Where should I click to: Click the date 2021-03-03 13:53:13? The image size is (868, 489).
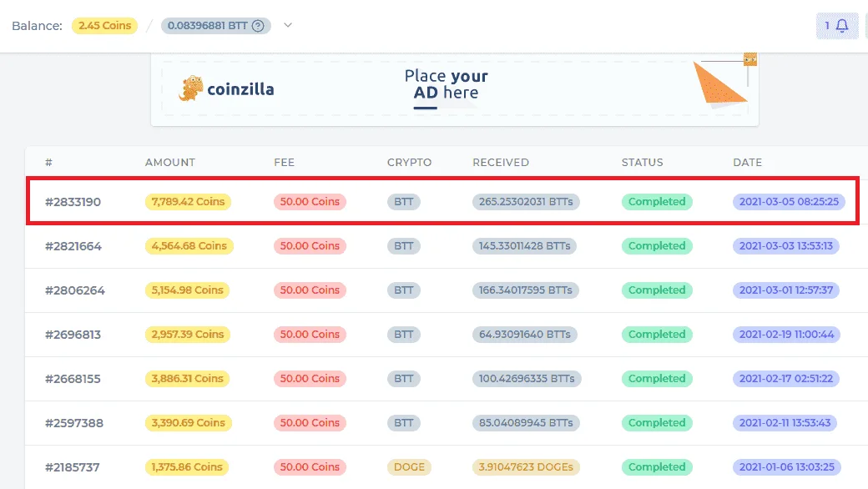[786, 245]
